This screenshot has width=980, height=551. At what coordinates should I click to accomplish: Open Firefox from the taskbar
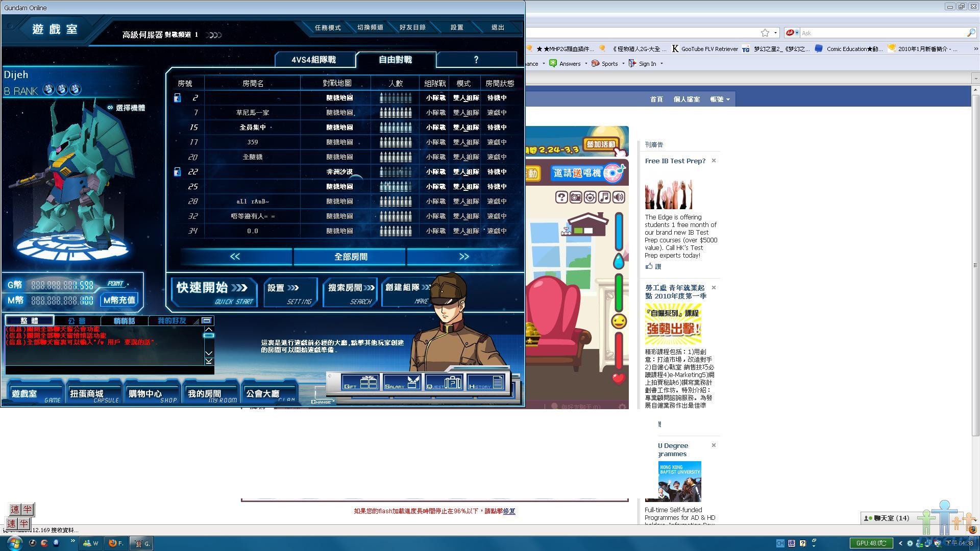pos(116,543)
